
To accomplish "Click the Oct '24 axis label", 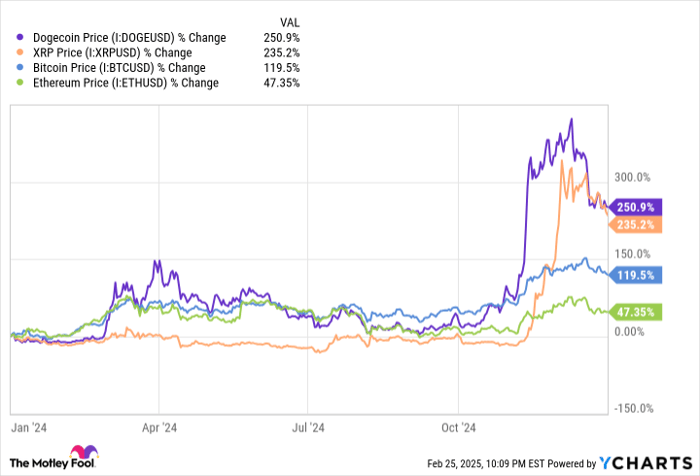I will [x=456, y=424].
